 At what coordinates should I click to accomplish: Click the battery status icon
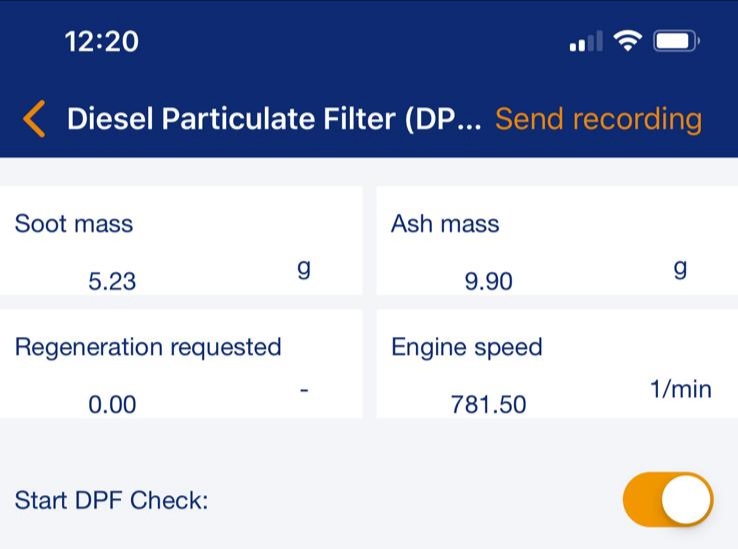click(677, 41)
